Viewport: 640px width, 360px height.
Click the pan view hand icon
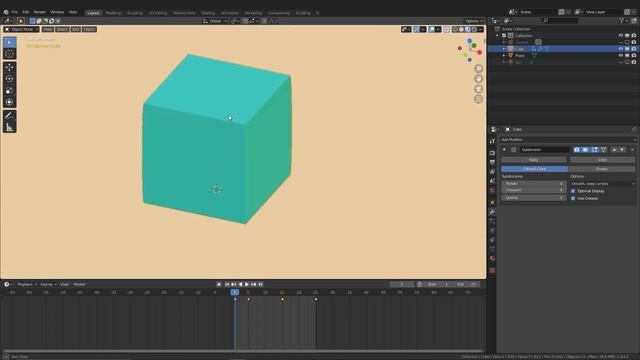(478, 78)
